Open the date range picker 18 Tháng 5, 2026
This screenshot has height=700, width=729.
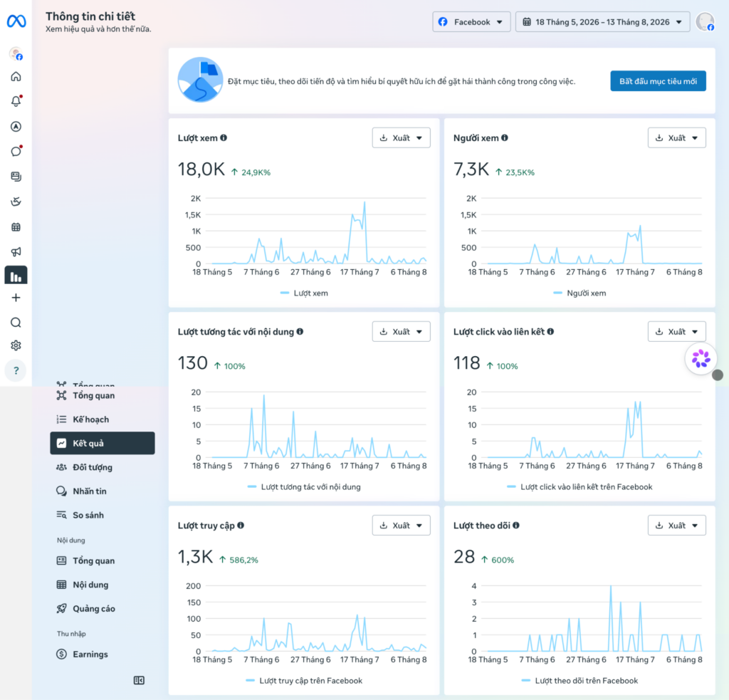[x=602, y=22]
